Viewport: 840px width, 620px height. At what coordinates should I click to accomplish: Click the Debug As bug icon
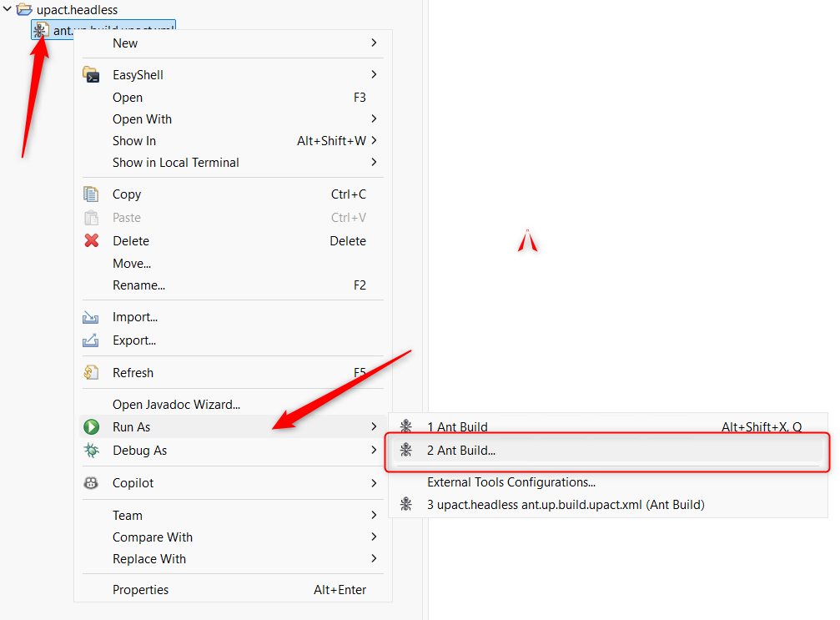[x=91, y=451]
